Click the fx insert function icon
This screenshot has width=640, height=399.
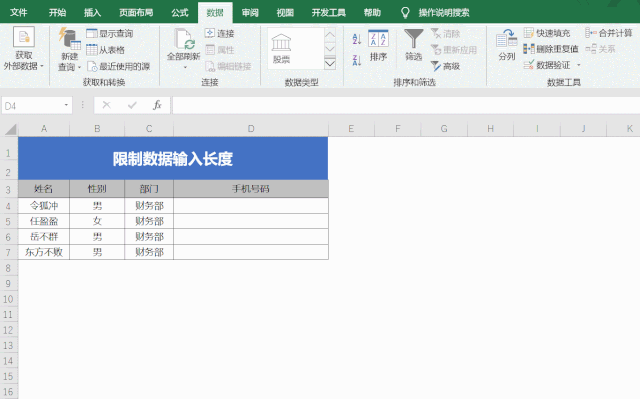157,106
